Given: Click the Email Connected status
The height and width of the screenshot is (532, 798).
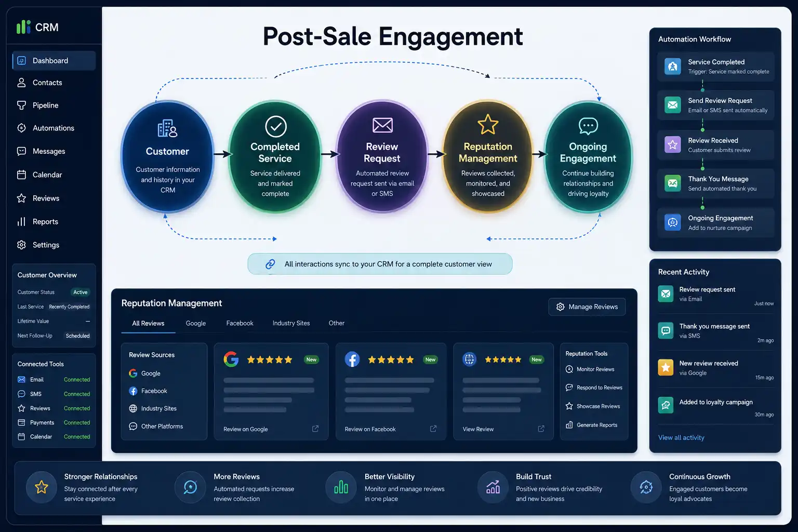Looking at the screenshot, I should 77,380.
